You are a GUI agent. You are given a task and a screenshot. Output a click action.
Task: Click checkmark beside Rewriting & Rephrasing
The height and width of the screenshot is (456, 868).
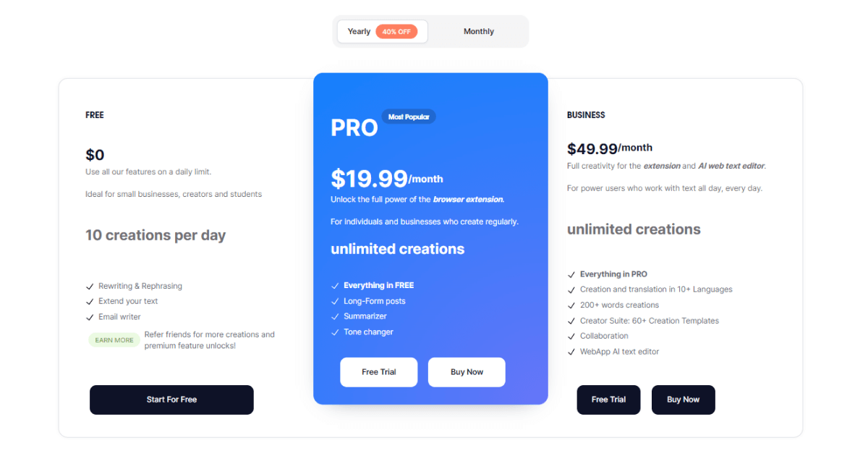click(90, 287)
